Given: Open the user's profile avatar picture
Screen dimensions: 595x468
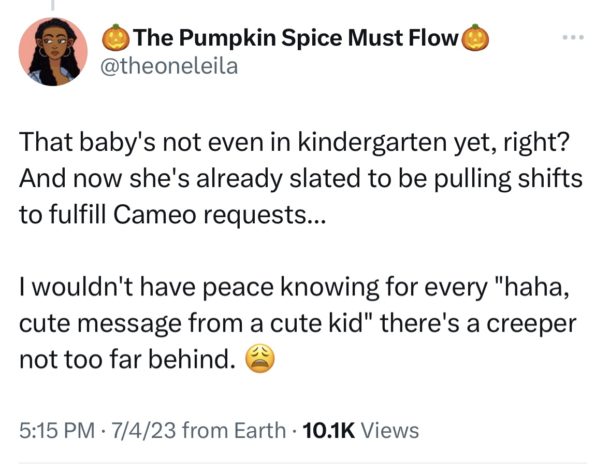Looking at the screenshot, I should tap(53, 52).
